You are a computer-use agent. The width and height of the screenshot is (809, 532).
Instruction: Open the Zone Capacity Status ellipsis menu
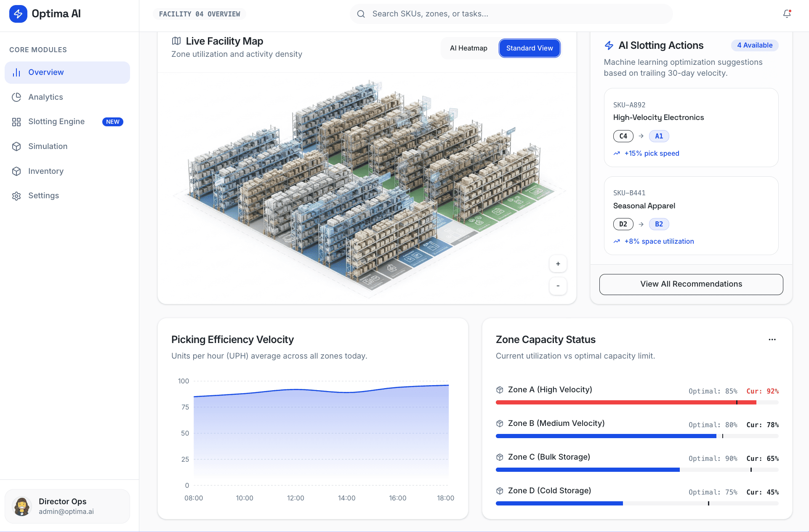tap(772, 340)
